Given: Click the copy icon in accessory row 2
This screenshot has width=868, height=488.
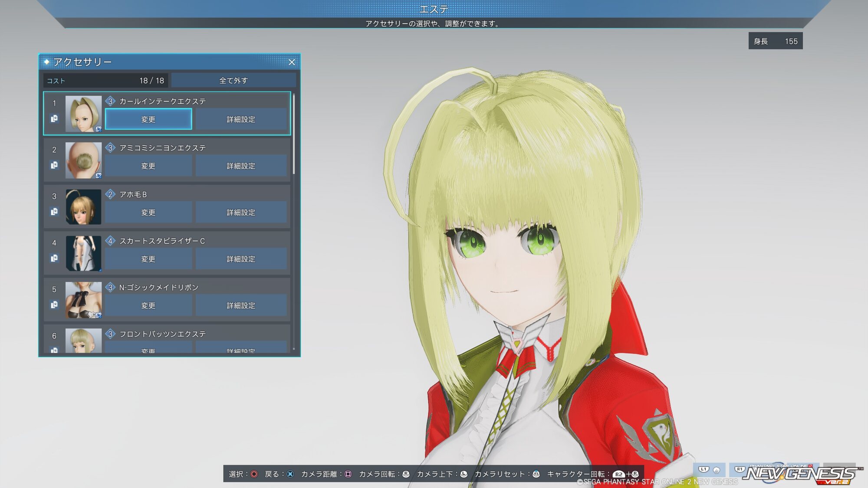Looking at the screenshot, I should (x=54, y=165).
